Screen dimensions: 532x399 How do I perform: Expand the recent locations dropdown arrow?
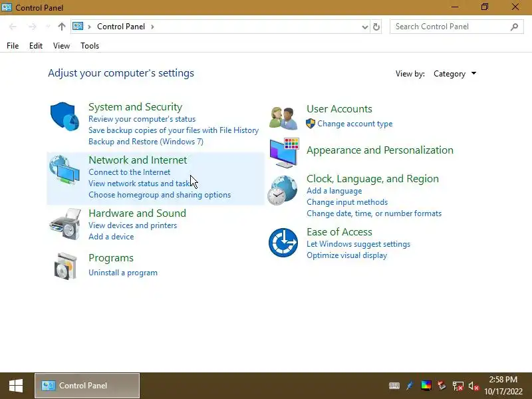pos(48,27)
